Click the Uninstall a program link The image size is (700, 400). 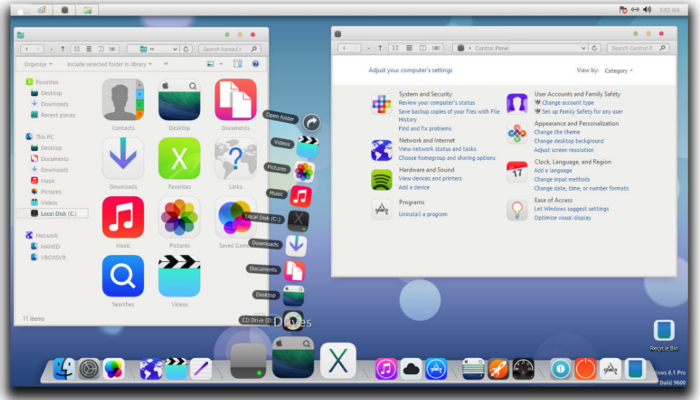click(423, 214)
